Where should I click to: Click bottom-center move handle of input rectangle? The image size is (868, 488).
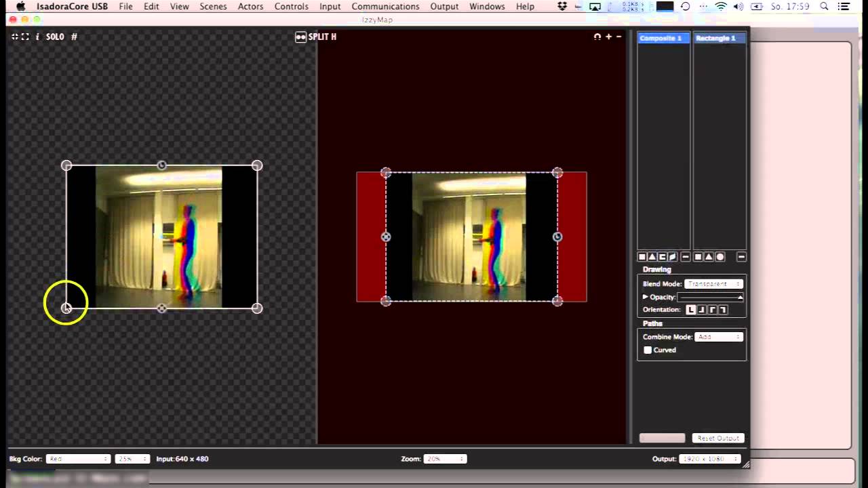click(161, 308)
